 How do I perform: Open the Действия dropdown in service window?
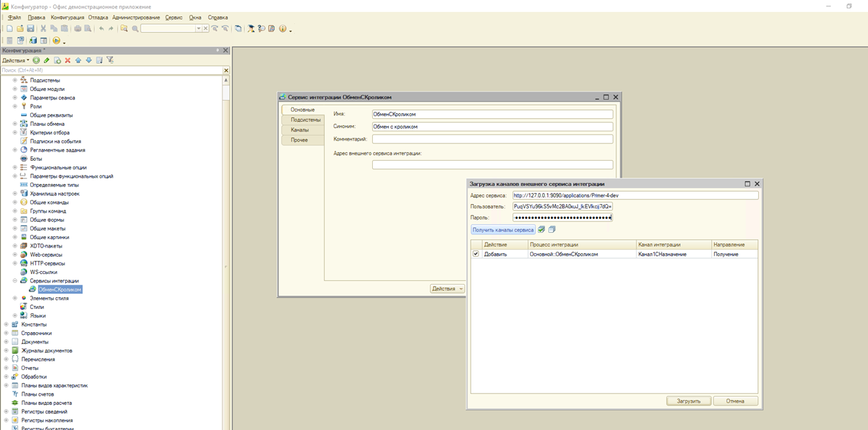click(447, 289)
